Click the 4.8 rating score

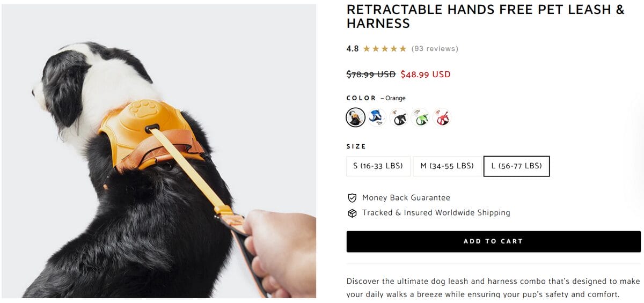point(353,49)
